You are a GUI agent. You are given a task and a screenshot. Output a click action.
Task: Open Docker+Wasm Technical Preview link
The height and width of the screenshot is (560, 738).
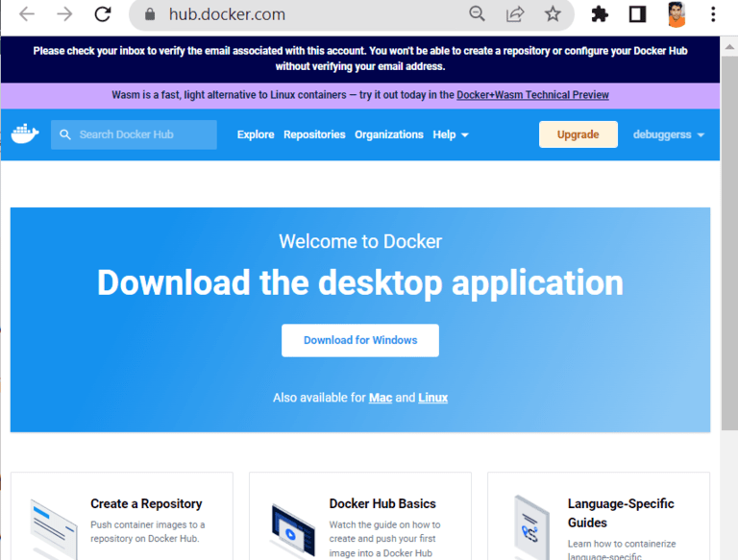pyautogui.click(x=532, y=95)
